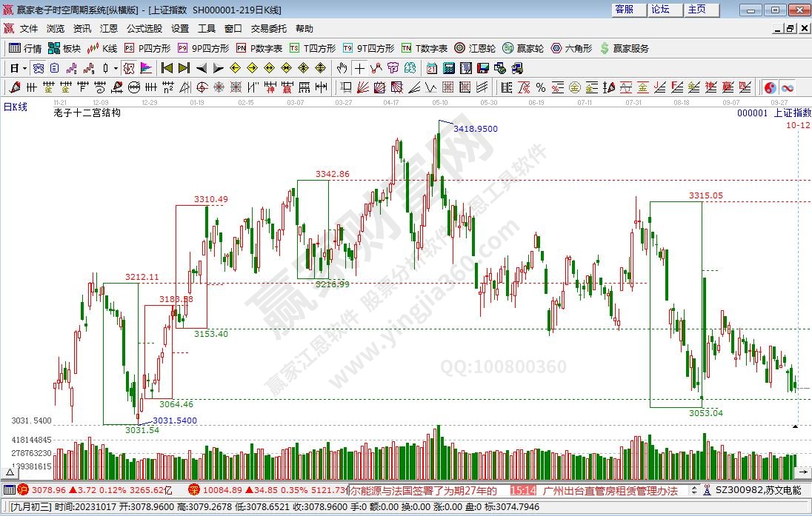This screenshot has width=812, height=516.
Task: Click the red floppy disk save icon
Action: (482, 68)
